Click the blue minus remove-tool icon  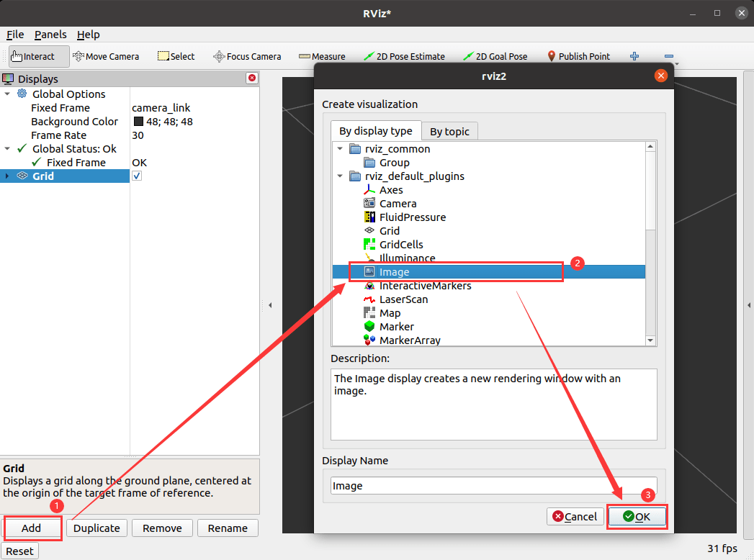[668, 56]
